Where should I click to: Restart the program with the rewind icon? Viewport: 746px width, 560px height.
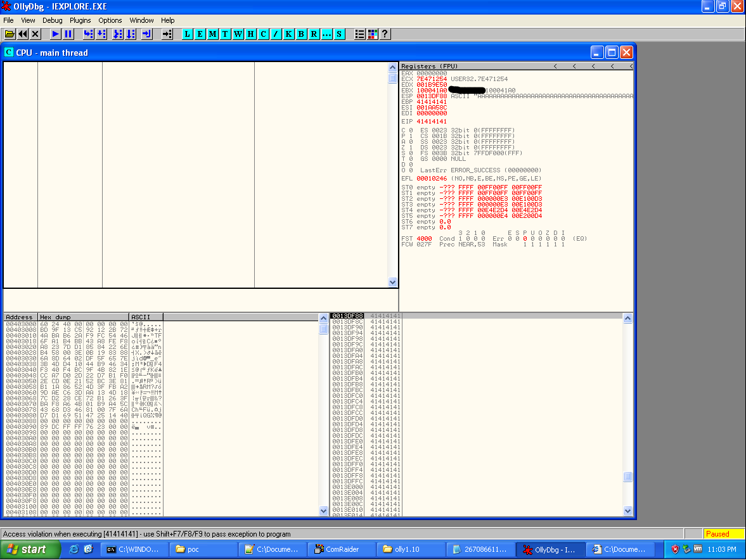[x=22, y=34]
